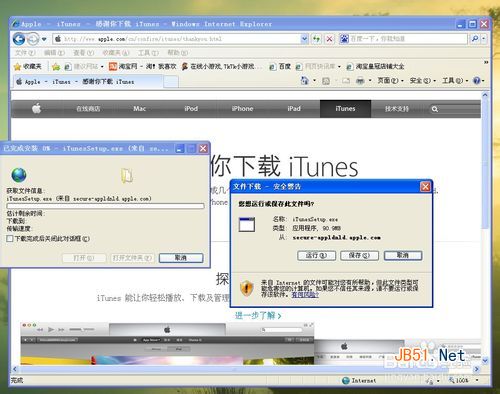Viewport: 500px width, 394px height.
Task: Click download progress bar in iTunesSetup window
Action: 105,206
